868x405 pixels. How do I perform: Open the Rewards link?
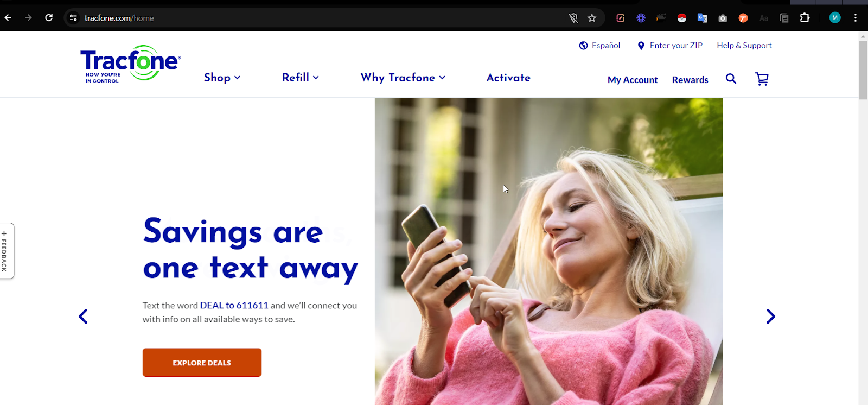pos(690,80)
